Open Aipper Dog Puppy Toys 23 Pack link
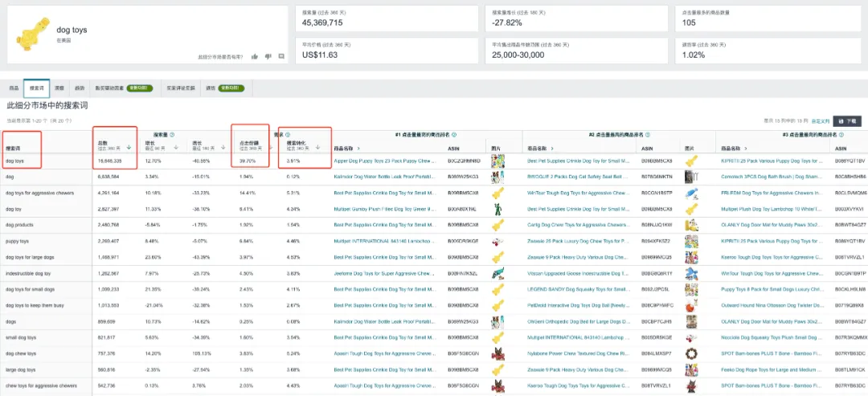 386,161
